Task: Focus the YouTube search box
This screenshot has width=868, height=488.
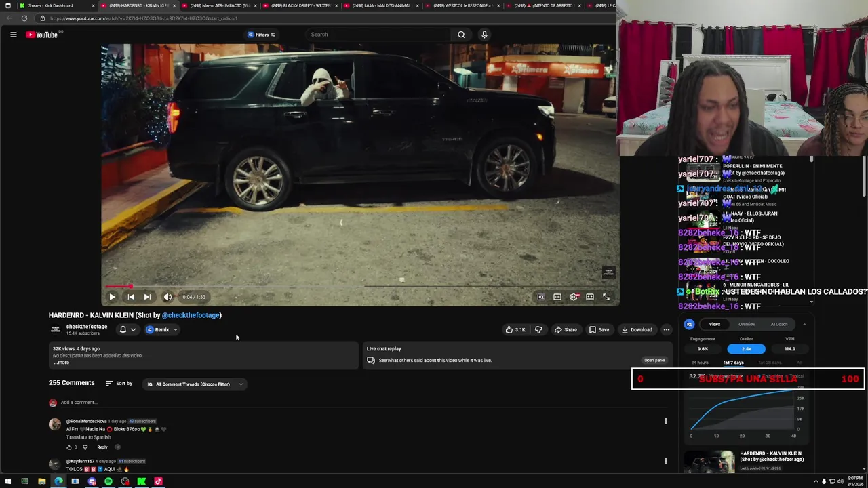Action: click(x=380, y=35)
